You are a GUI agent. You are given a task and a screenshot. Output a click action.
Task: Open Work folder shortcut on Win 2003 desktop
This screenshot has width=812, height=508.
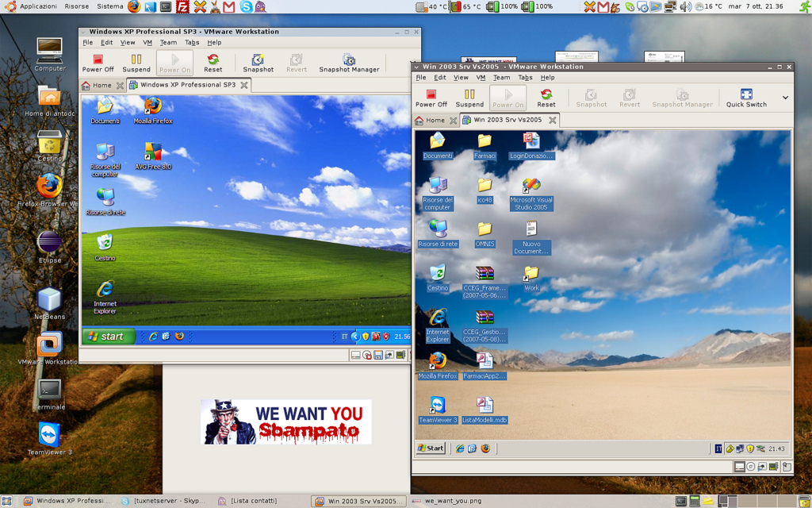531,278
